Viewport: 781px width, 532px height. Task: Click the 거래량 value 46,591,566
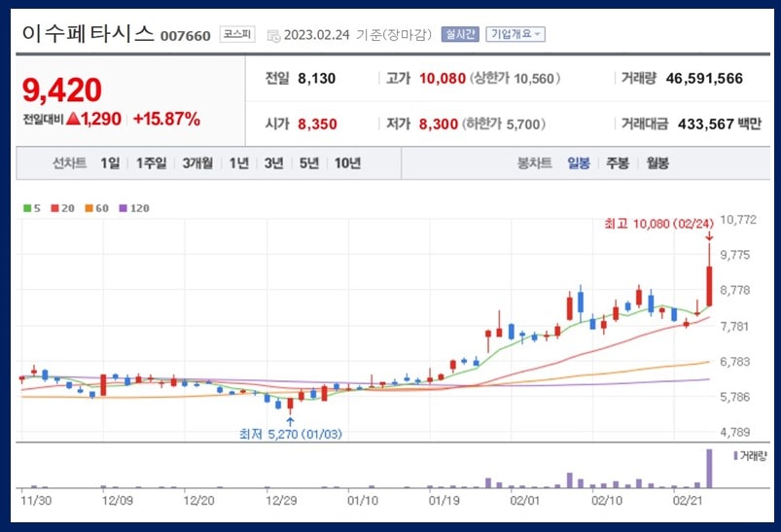[x=704, y=78]
